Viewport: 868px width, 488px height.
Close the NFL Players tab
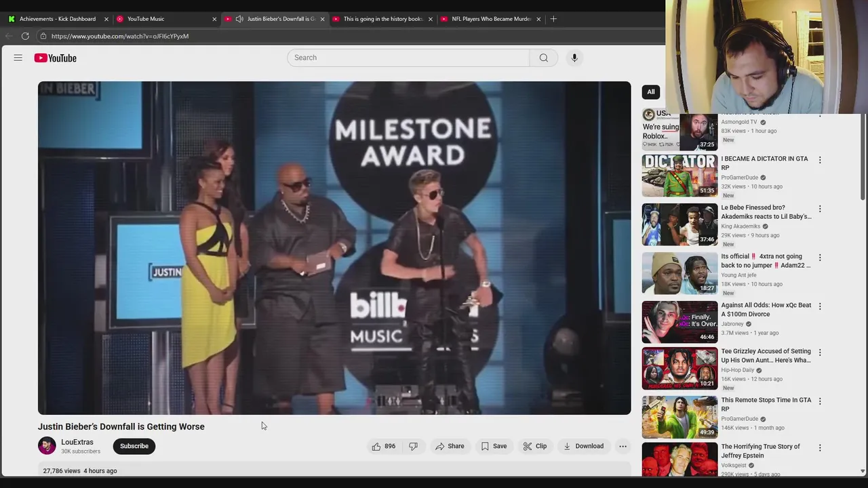538,19
